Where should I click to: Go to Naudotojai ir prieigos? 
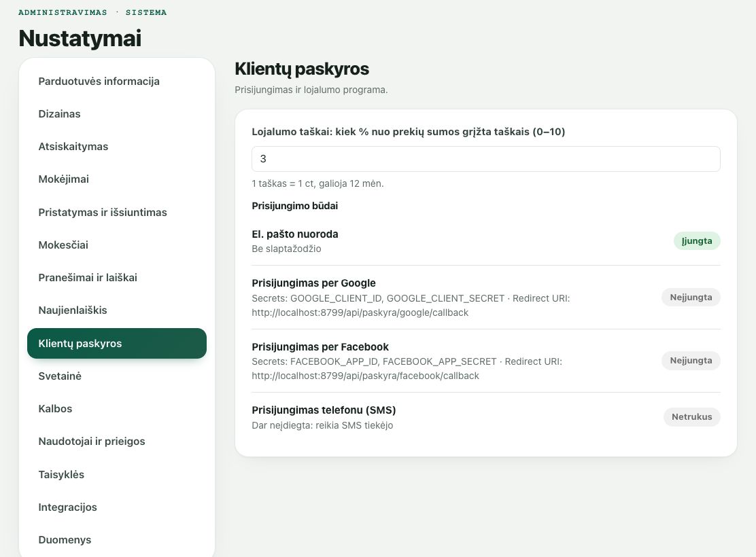(117, 442)
